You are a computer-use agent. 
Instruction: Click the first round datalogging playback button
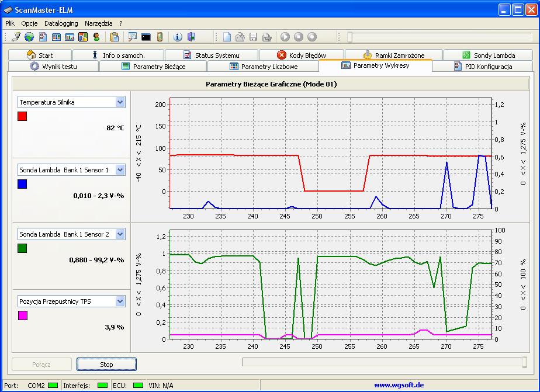pyautogui.click(x=285, y=37)
